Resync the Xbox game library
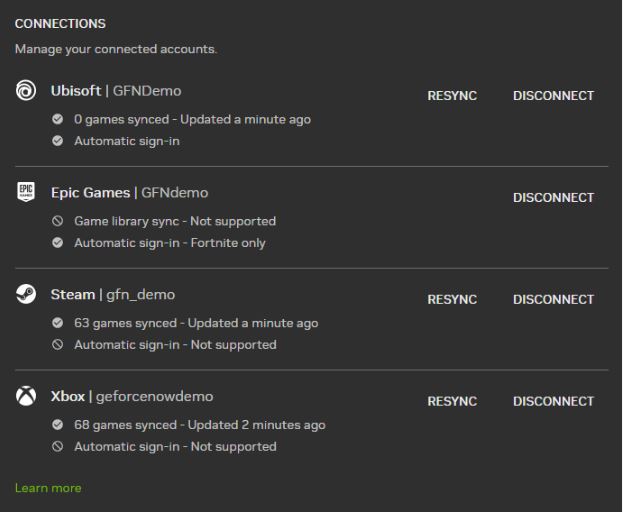 click(x=452, y=402)
